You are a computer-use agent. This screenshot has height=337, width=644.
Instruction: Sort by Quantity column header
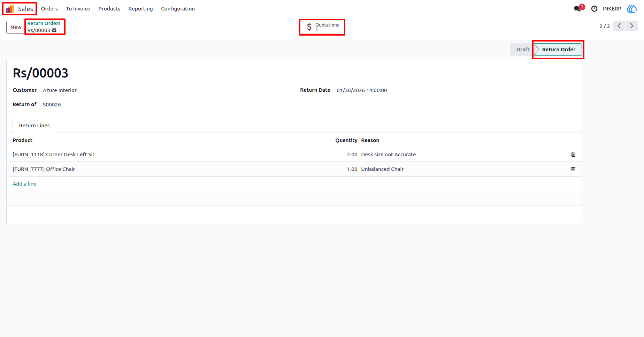(346, 140)
